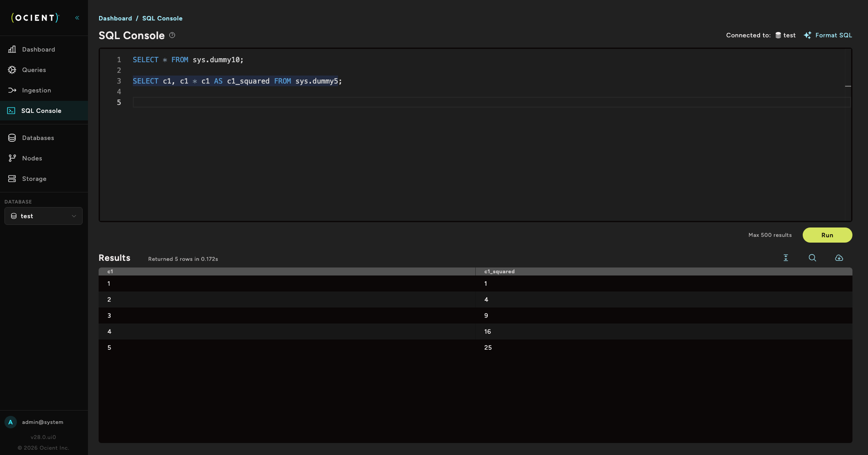Click the Format SQL sparkle icon
The width and height of the screenshot is (868, 455).
(808, 35)
